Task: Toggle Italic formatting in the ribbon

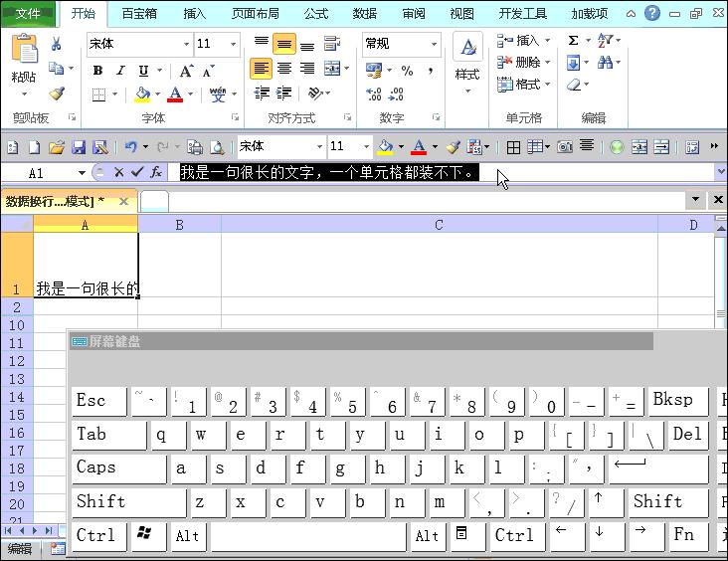Action: click(120, 71)
